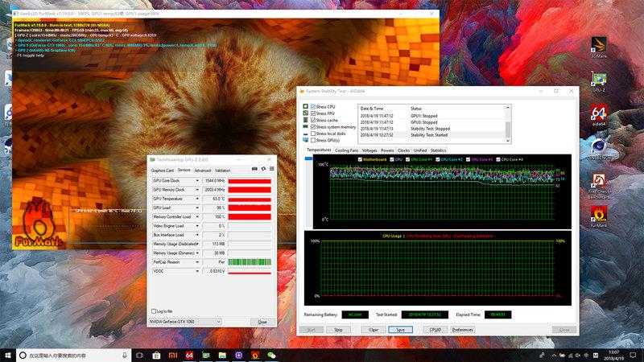Open the action center notification icon
Viewport: 644px width, 362px height.
point(633,355)
